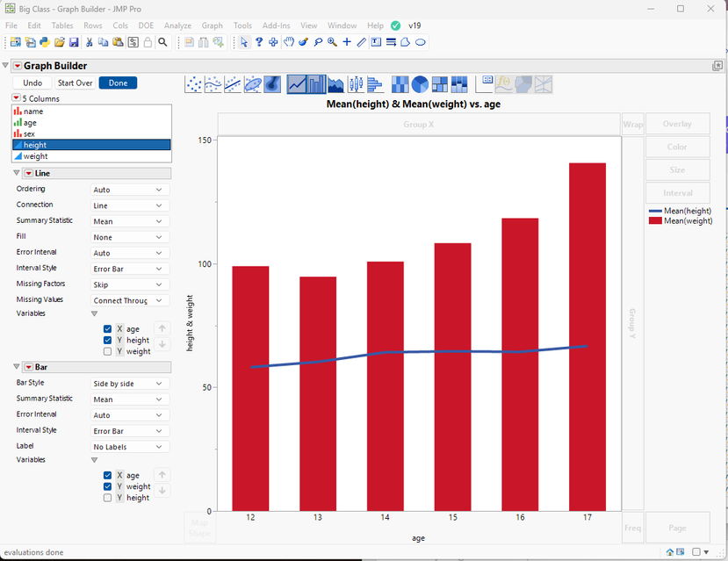Click the Save icon in toolbar
This screenshot has width=728, height=561.
(74, 42)
